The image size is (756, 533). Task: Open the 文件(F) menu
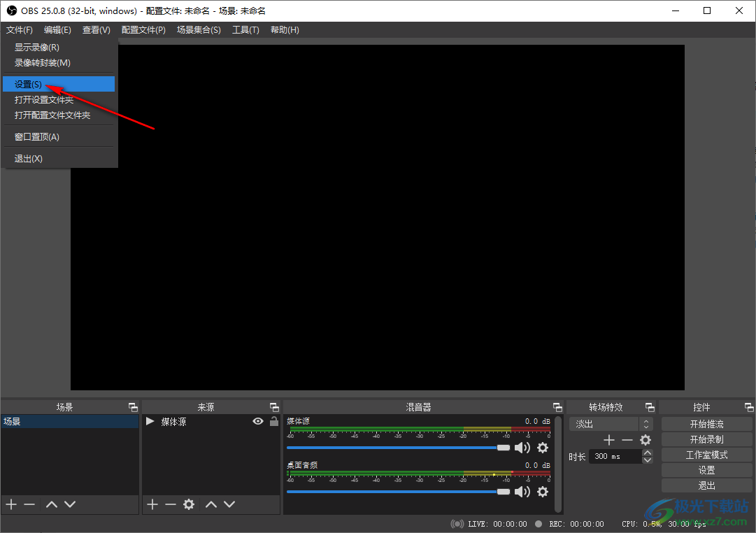coord(20,30)
